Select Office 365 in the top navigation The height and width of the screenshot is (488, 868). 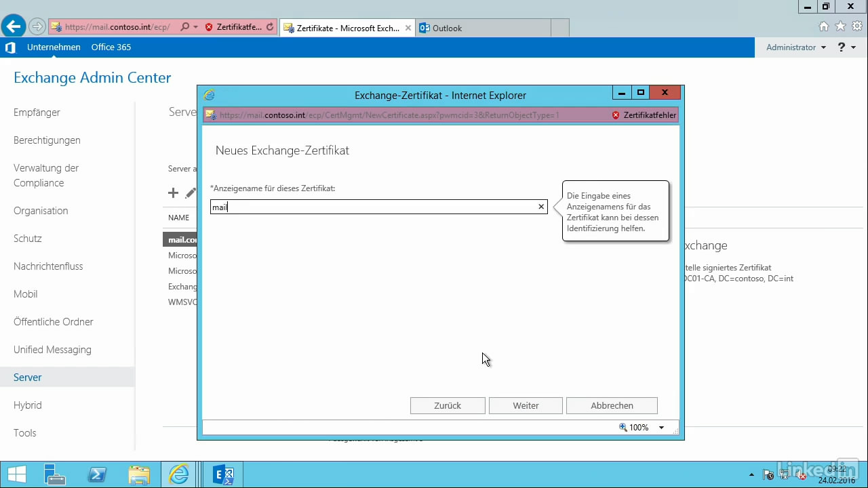pyautogui.click(x=111, y=47)
